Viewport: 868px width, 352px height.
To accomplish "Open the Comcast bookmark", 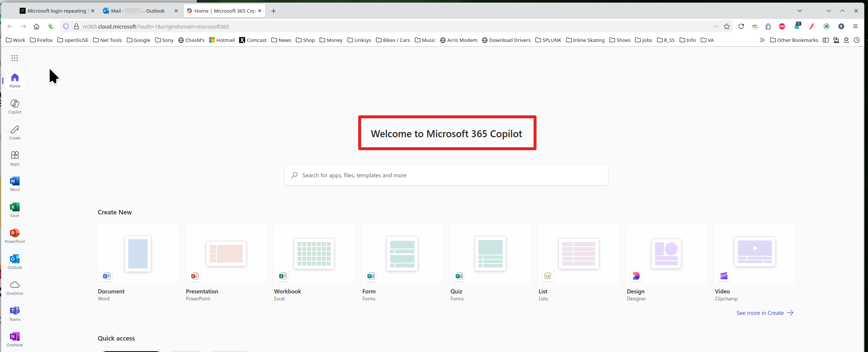I will coord(253,40).
